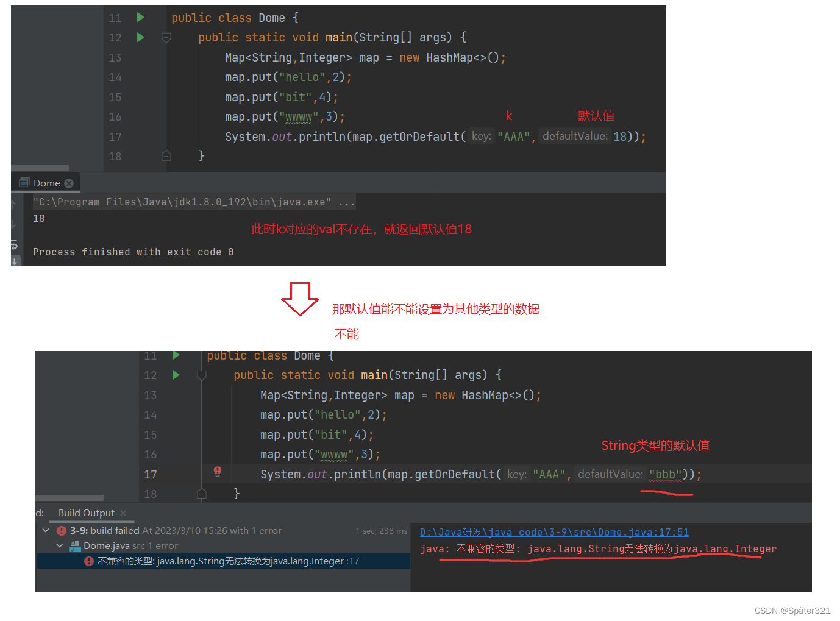Fold main method end at line 18 above Build Output

coord(201,494)
